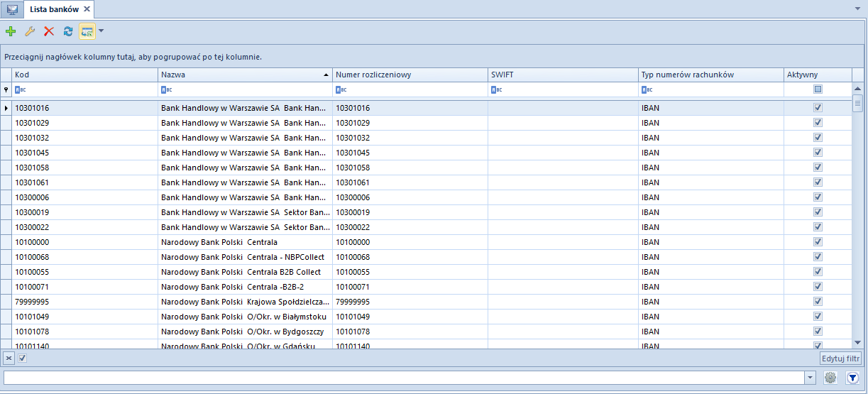The width and height of the screenshot is (868, 394).
Task: Sort by the Nazwa column header
Action: [245, 75]
